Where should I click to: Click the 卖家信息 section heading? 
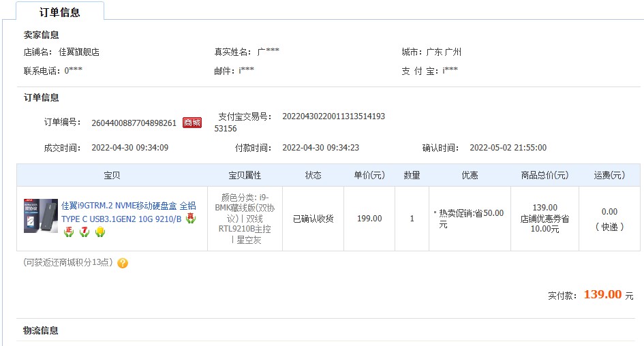[41, 35]
